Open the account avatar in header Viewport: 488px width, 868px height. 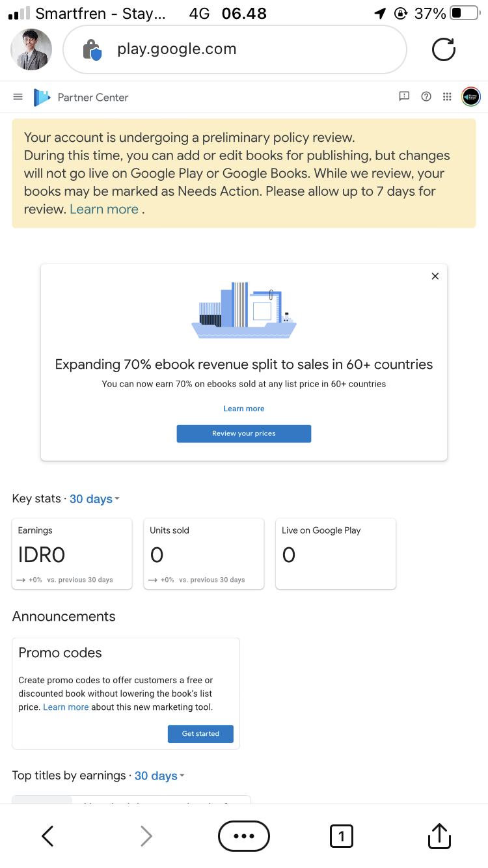[470, 96]
